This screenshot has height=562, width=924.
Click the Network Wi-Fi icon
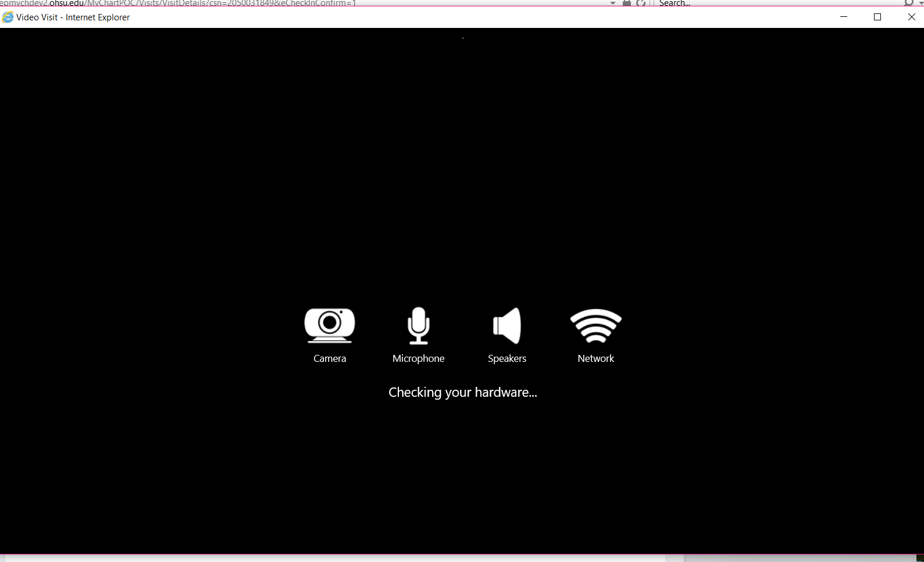tap(595, 326)
